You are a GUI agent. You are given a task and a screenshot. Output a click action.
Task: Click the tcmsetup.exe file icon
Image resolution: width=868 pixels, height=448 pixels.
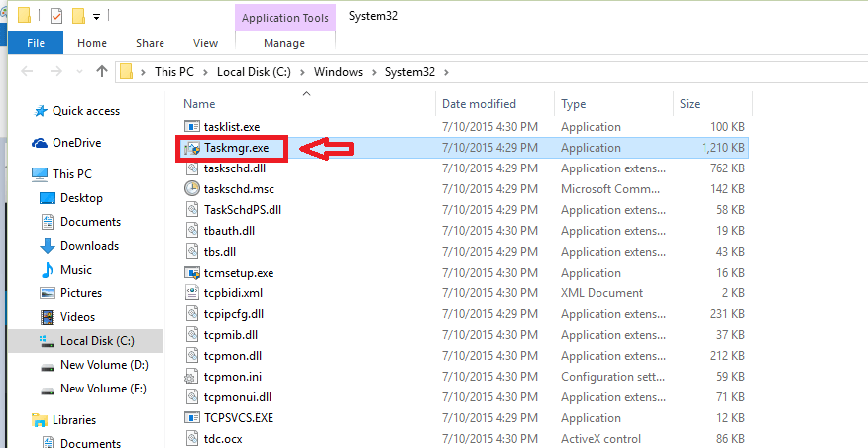click(x=191, y=273)
